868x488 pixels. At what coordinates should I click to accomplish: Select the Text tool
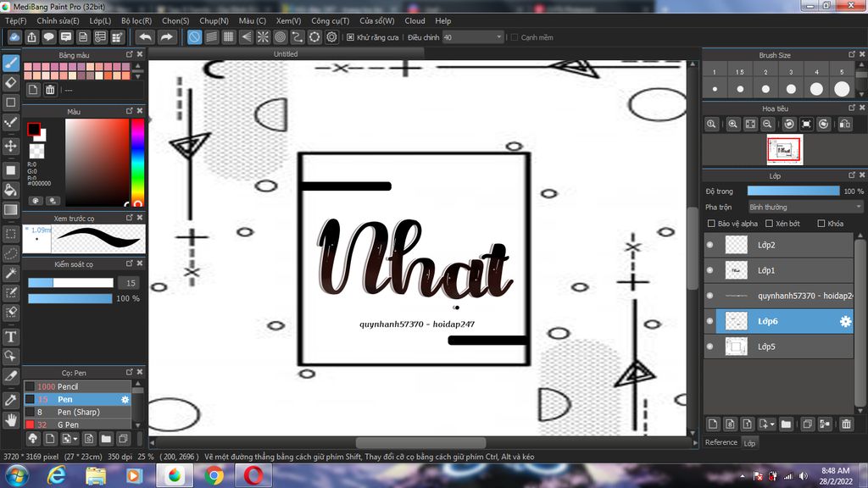10,336
